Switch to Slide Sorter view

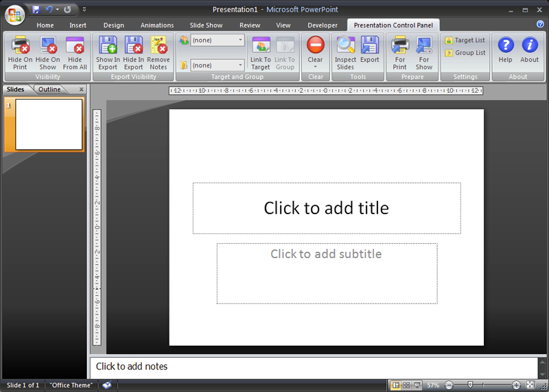[407, 386]
